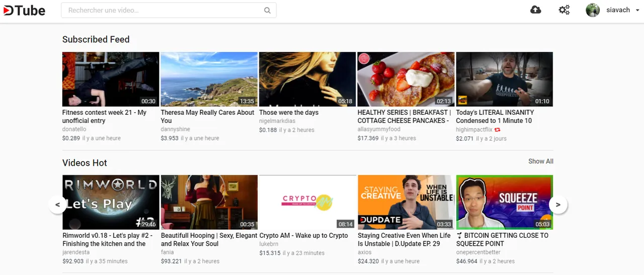Click the $0.289 payout value
Viewport: 644px width, 275px height.
point(71,138)
